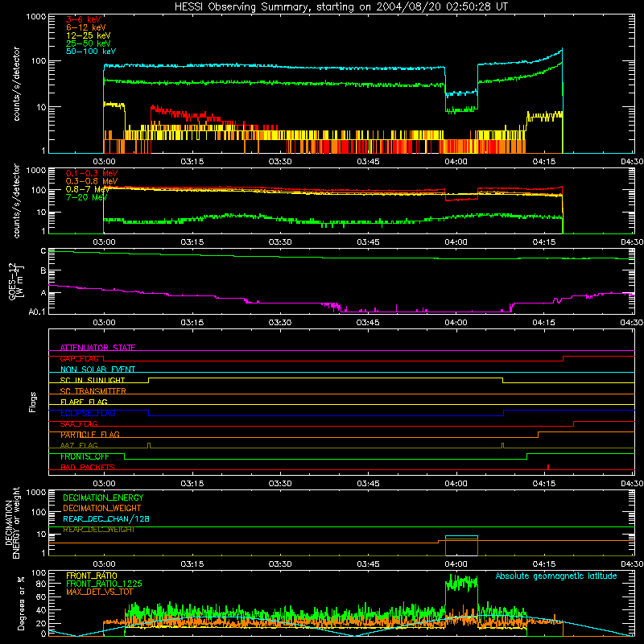Image resolution: width=644 pixels, height=644 pixels.
Task: Pick the FLARE_FLAG label
Action: click(84, 402)
